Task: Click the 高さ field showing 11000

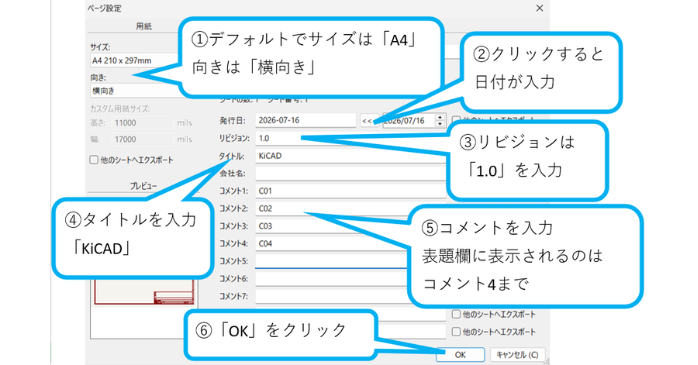Action: (x=142, y=123)
